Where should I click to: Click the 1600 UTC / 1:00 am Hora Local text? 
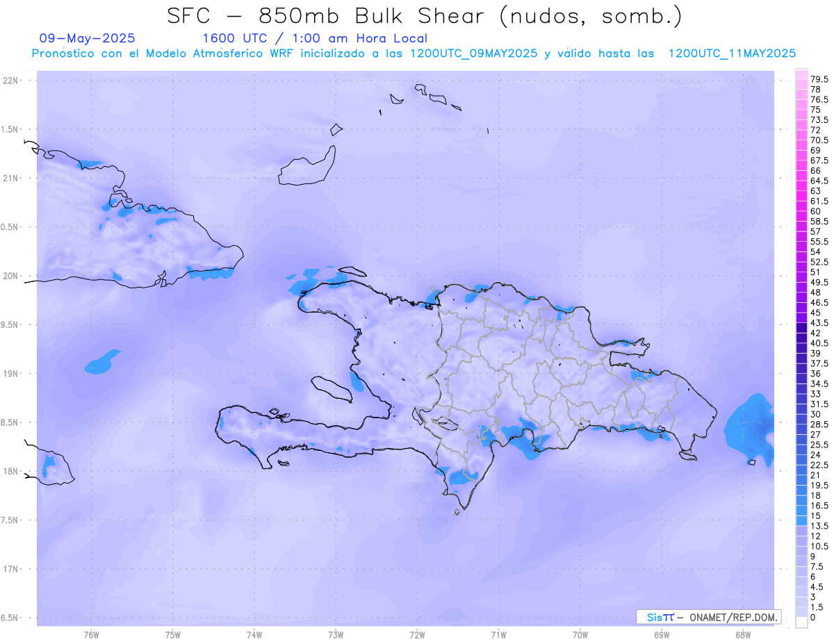(x=314, y=38)
